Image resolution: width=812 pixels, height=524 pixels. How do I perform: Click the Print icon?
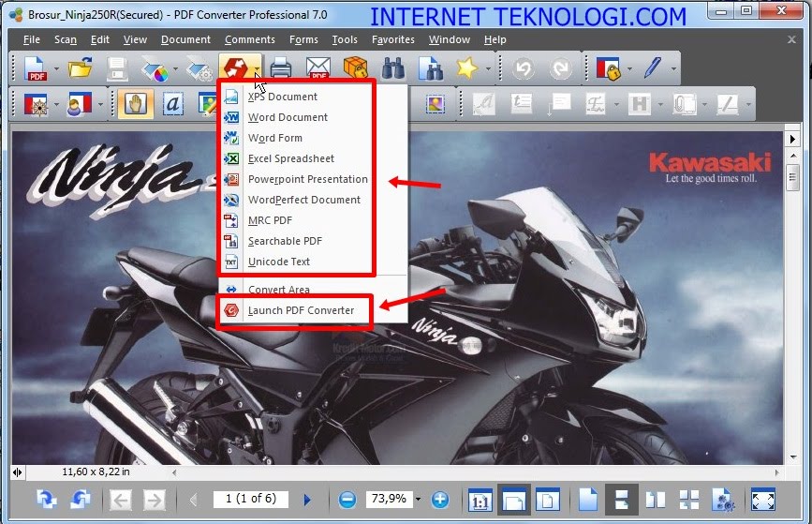coord(281,68)
